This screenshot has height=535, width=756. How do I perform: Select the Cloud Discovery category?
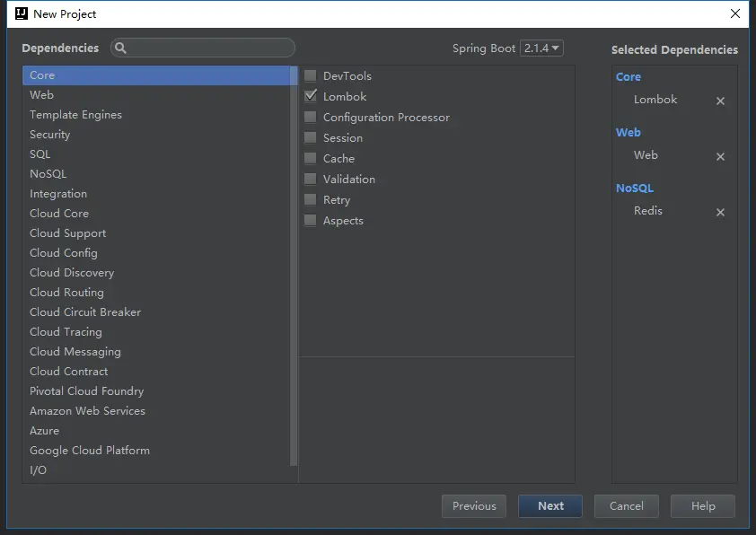156,273
